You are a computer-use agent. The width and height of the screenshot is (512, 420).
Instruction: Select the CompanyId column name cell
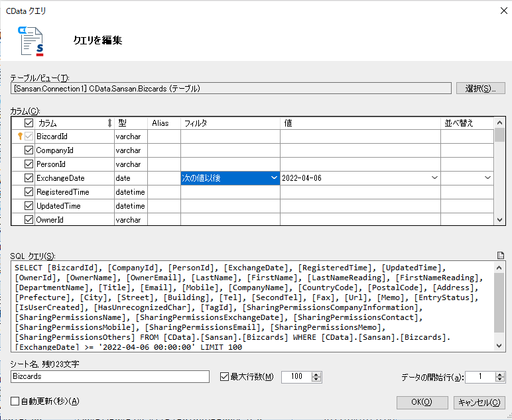point(74,150)
